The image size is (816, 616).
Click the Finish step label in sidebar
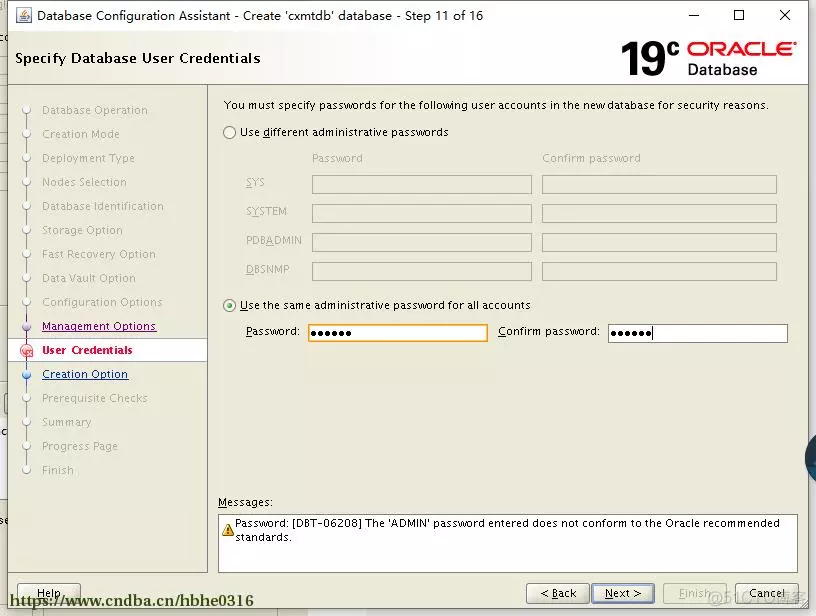[x=58, y=470]
